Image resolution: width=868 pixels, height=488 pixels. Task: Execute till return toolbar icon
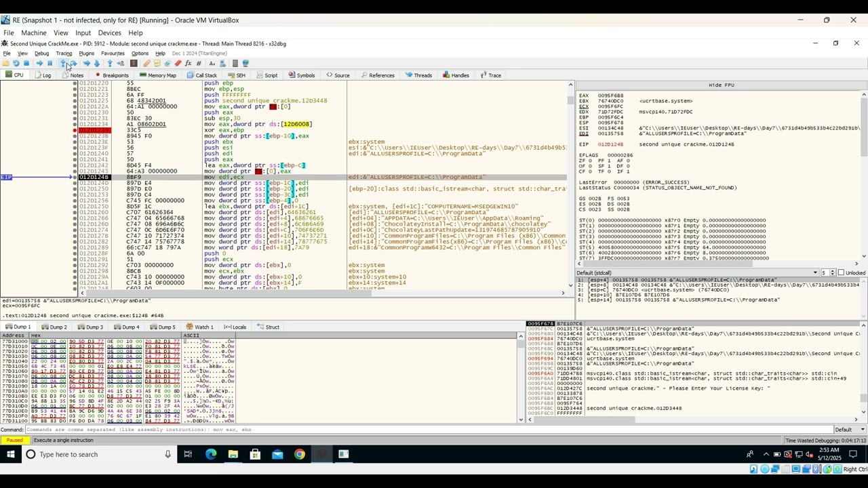(x=110, y=63)
